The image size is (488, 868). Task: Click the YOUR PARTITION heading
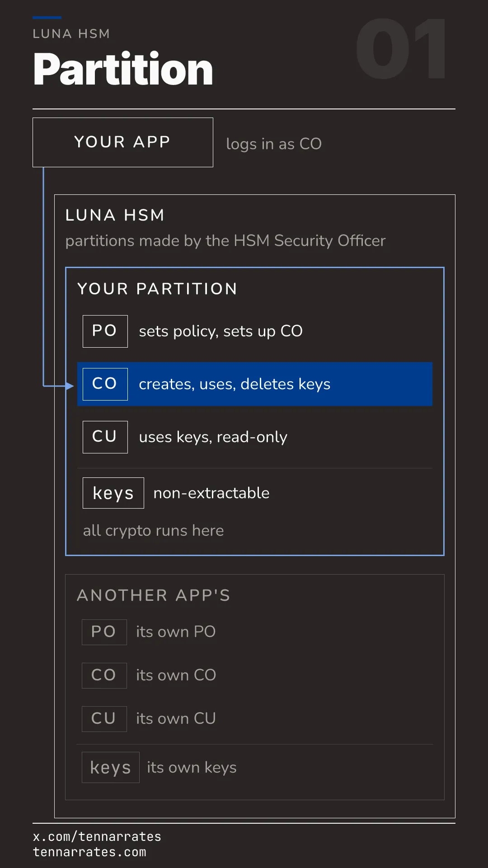coord(157,289)
